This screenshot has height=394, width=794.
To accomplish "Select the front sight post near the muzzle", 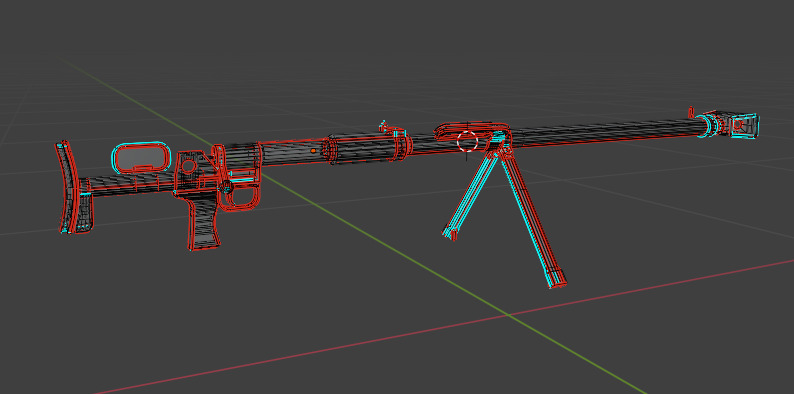I will click(x=691, y=113).
